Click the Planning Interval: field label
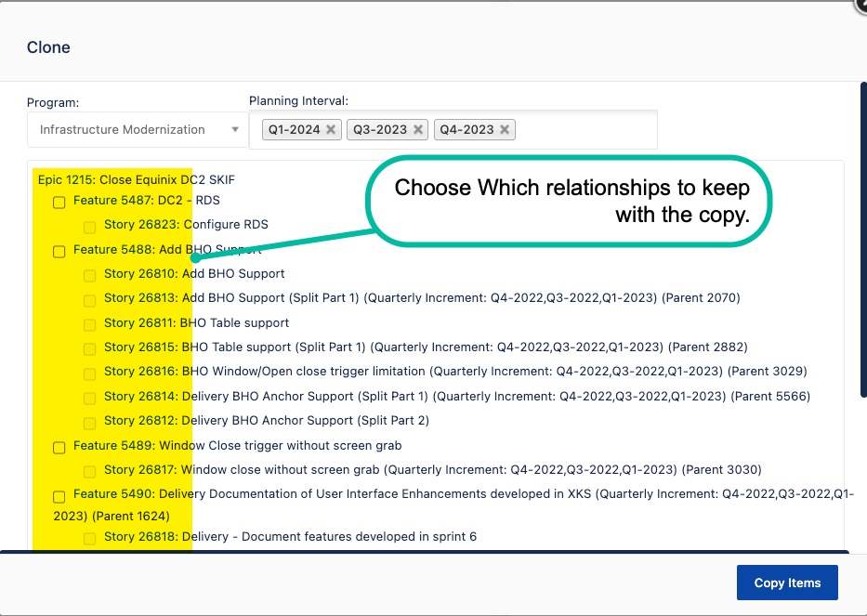The width and height of the screenshot is (867, 616). pyautogui.click(x=298, y=101)
